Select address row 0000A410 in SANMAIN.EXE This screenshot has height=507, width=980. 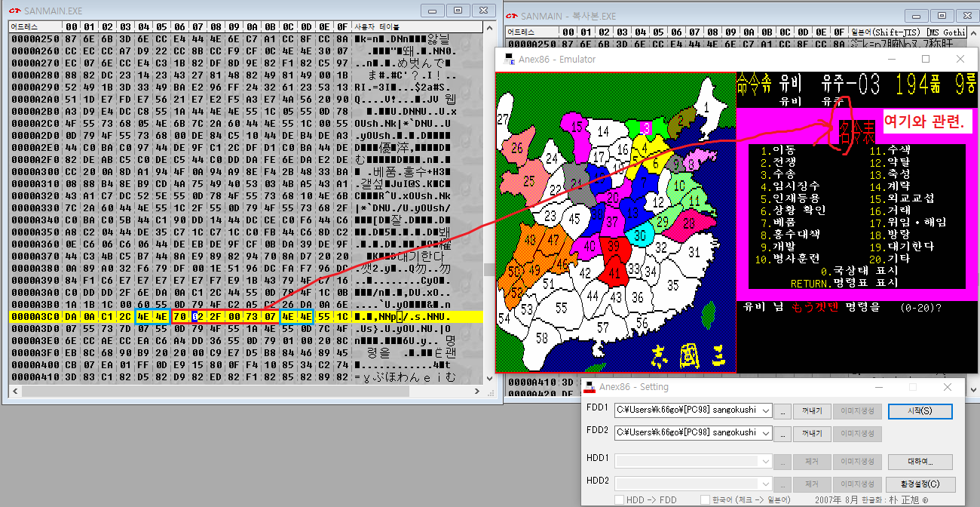coord(246,377)
